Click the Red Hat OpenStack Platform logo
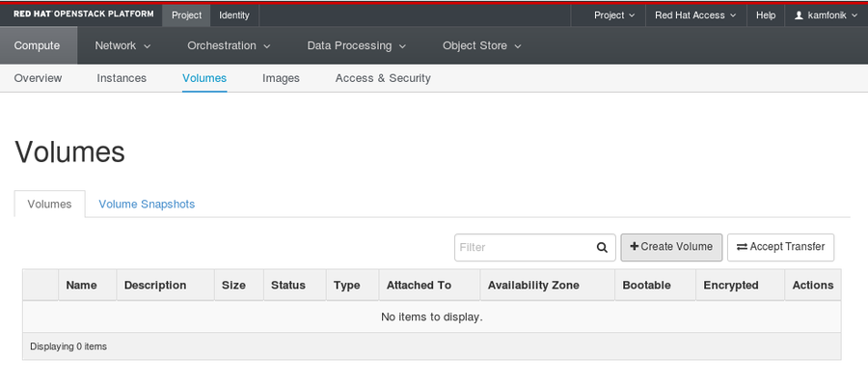868x385 pixels. point(84,14)
